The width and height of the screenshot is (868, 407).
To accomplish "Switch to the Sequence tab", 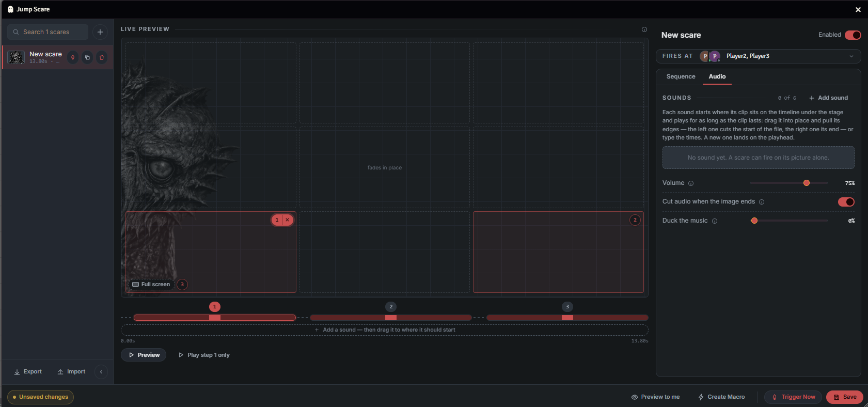I will [x=681, y=76].
